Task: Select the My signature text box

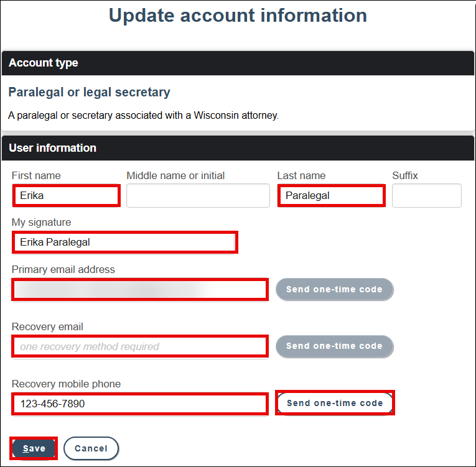Action: [124, 243]
